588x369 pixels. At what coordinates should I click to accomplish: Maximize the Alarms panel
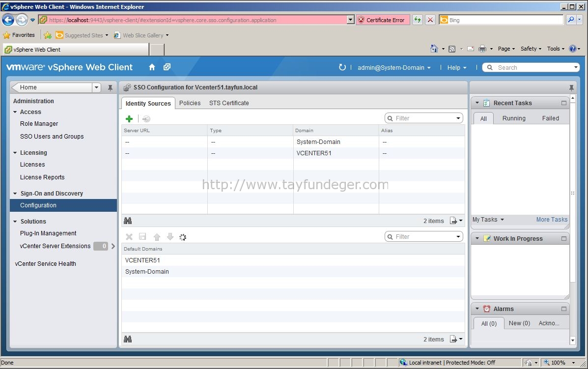coord(563,309)
